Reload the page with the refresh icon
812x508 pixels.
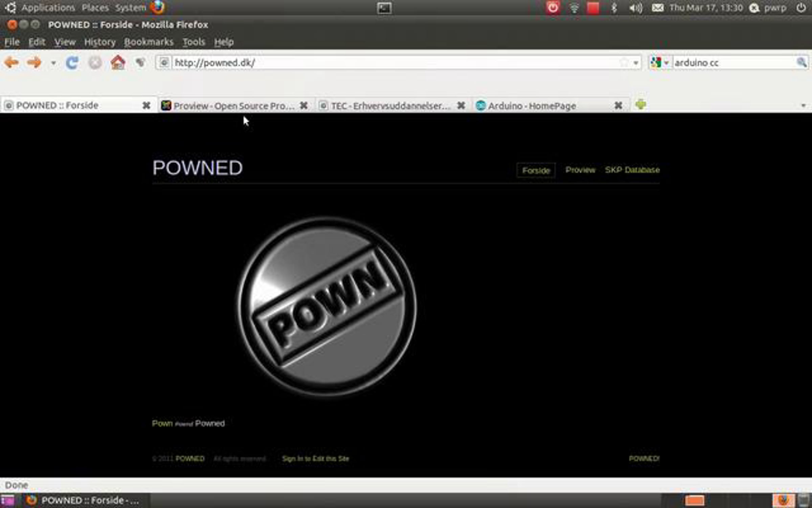click(72, 63)
